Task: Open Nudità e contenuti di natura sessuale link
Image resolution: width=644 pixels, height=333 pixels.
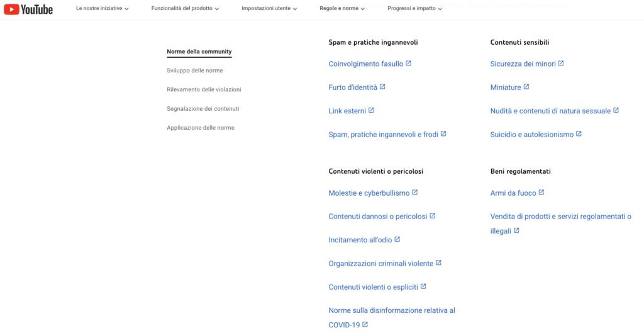Action: 550,111
